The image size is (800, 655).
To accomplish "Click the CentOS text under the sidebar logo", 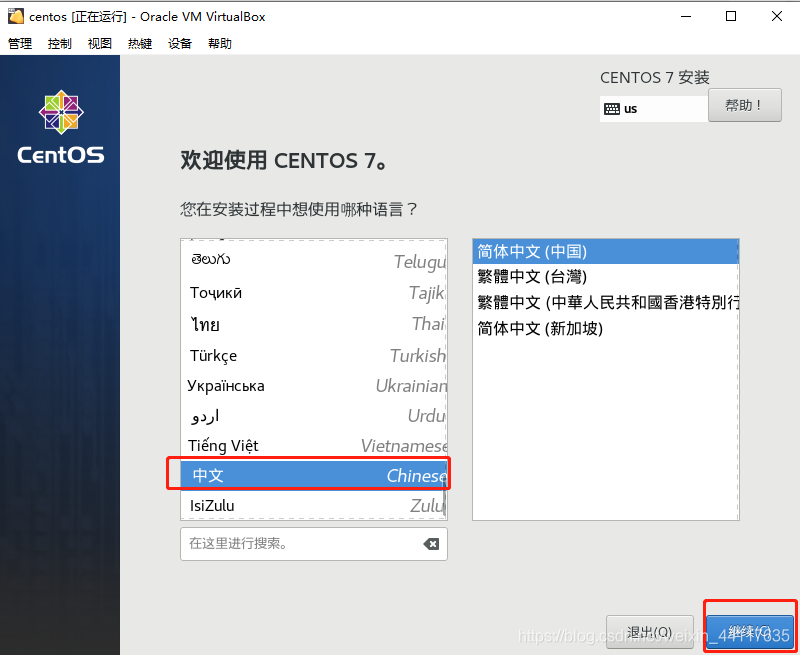I will [x=59, y=155].
